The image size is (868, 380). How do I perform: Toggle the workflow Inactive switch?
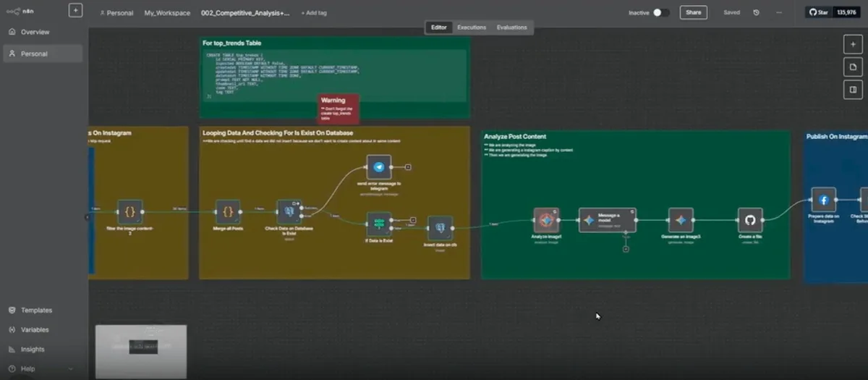click(x=660, y=12)
